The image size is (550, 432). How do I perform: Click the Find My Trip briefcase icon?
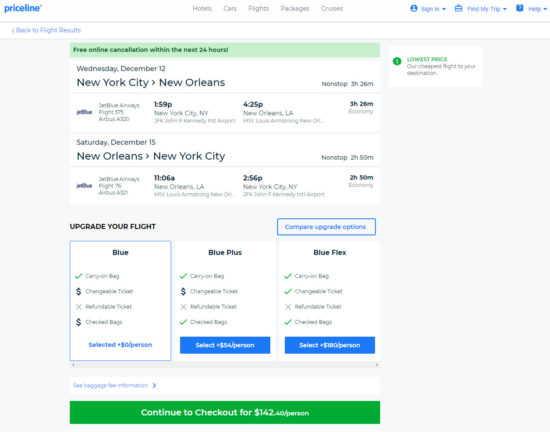coord(458,8)
